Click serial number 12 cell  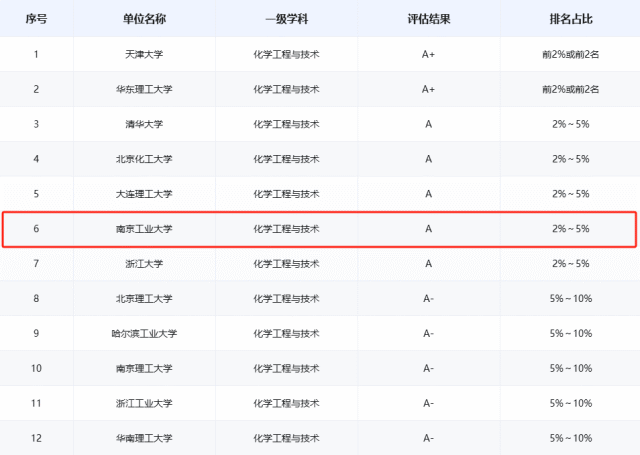point(36,438)
